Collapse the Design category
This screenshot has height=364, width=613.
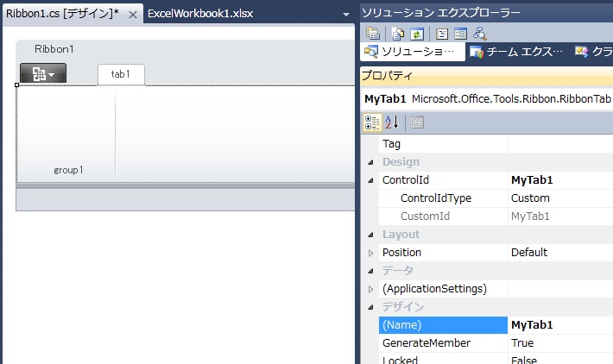(x=370, y=162)
